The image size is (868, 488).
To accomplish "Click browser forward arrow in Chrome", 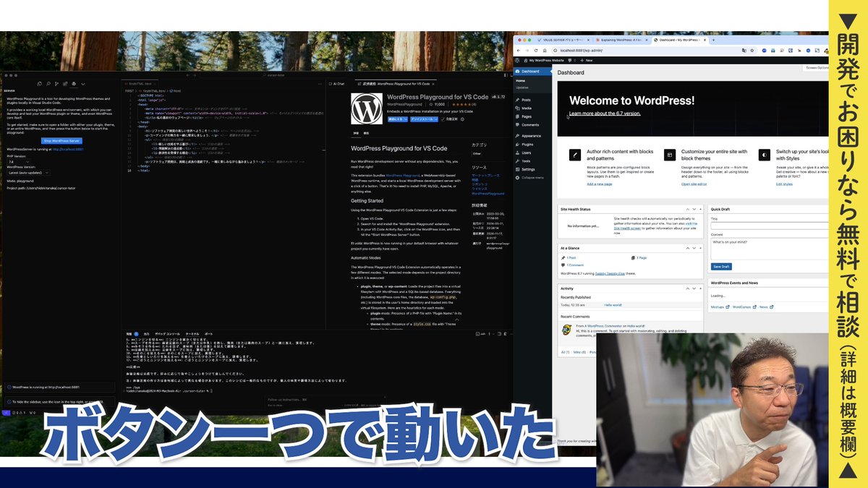I will [527, 51].
